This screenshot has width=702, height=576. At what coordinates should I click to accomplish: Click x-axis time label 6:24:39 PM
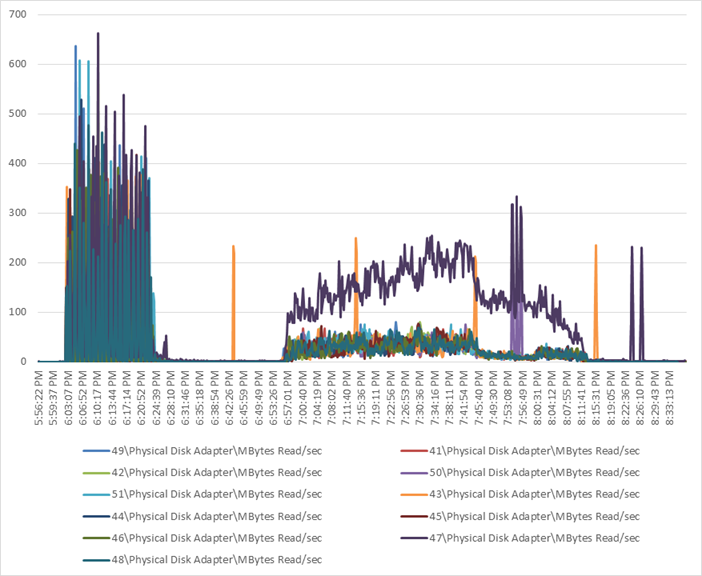[157, 398]
